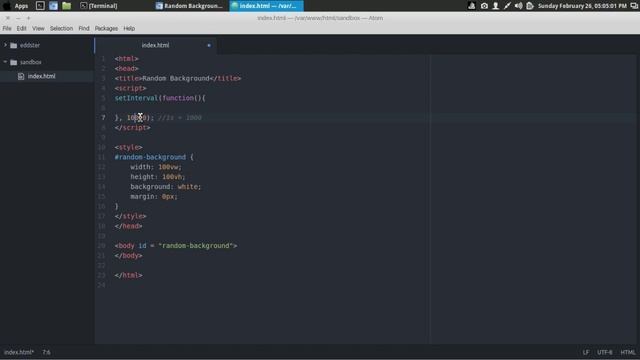Collapse the sandbox folder chevron
This screenshot has height=360, width=640.
point(5,62)
